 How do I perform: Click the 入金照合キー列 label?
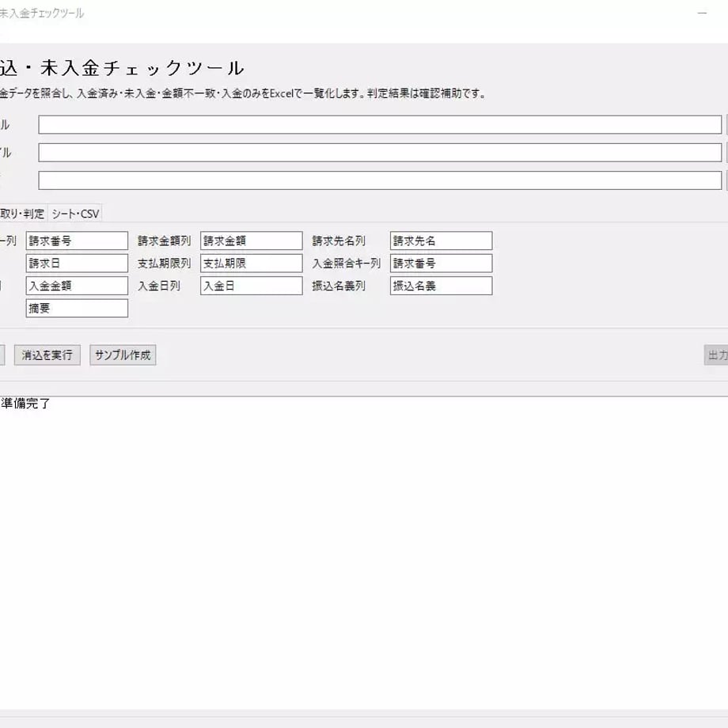(x=347, y=264)
